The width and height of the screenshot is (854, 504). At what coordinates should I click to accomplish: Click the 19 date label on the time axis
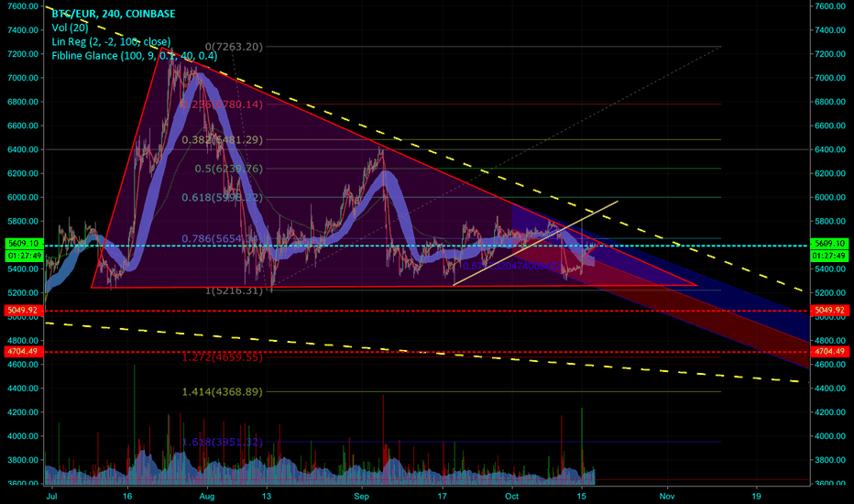click(x=757, y=496)
